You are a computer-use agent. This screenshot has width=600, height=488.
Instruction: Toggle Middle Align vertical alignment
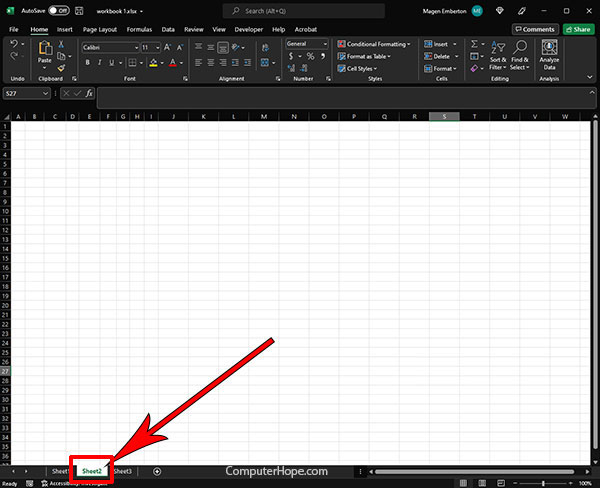211,47
